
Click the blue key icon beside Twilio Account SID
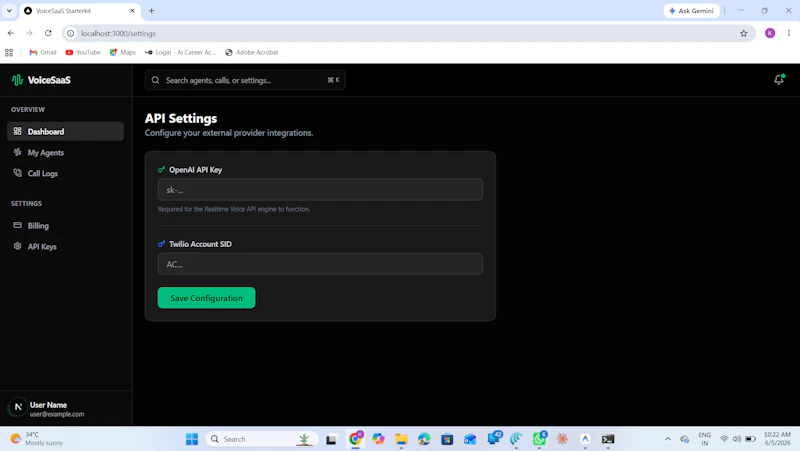pos(161,244)
